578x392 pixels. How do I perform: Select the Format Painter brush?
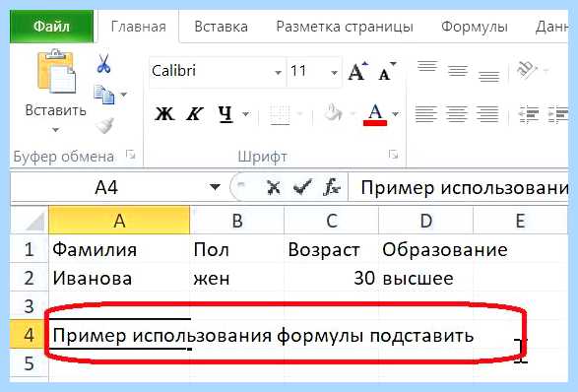pyautogui.click(x=105, y=125)
